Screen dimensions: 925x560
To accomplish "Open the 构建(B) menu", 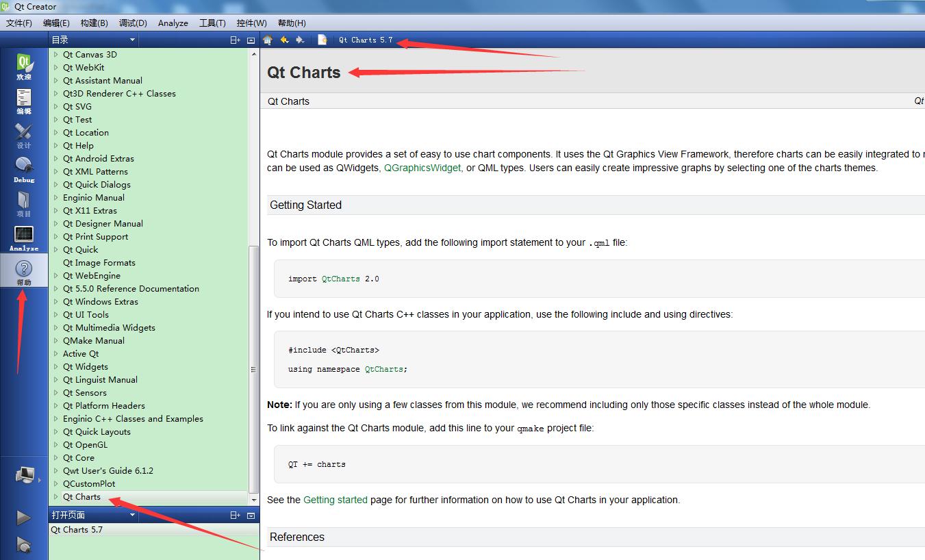I will tap(94, 23).
